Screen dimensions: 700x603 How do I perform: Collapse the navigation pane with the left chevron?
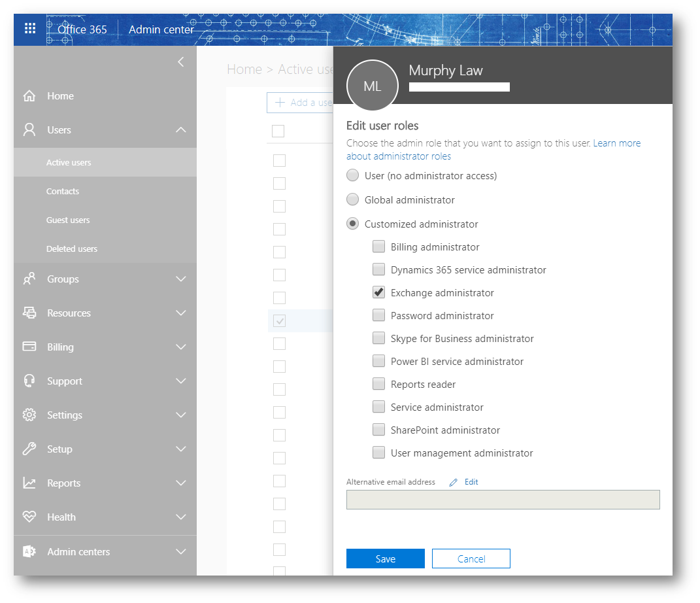[x=181, y=62]
